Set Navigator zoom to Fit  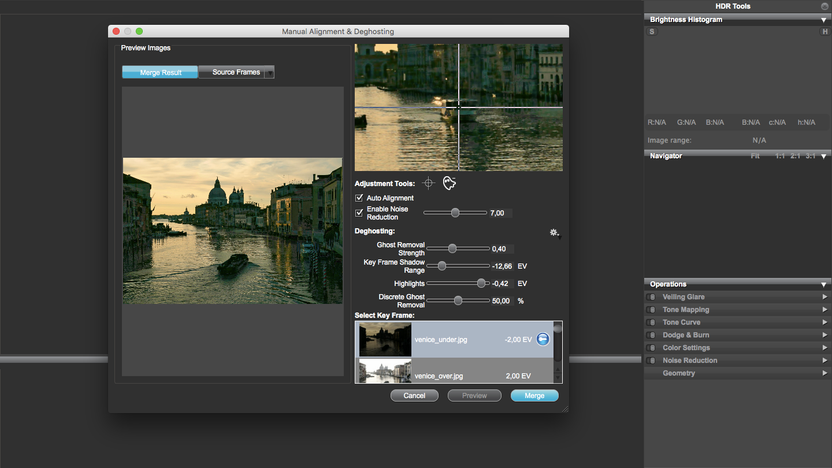[755, 156]
